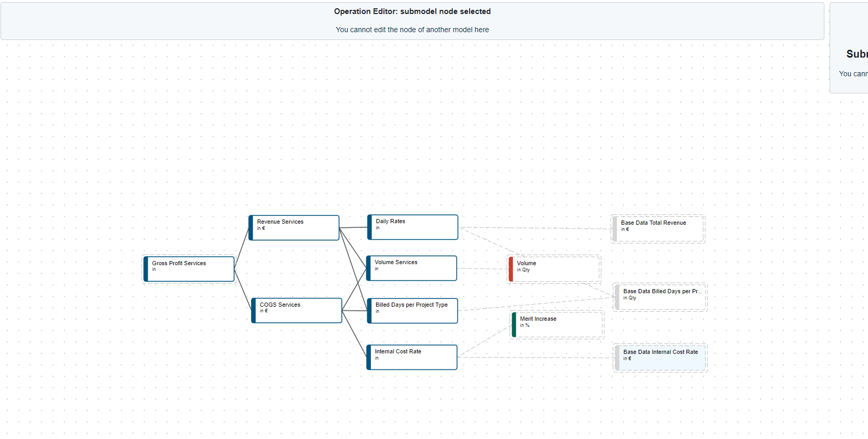Screen dimensions: 868x439
Task: Select the Volume Services node
Action: pyautogui.click(x=412, y=268)
